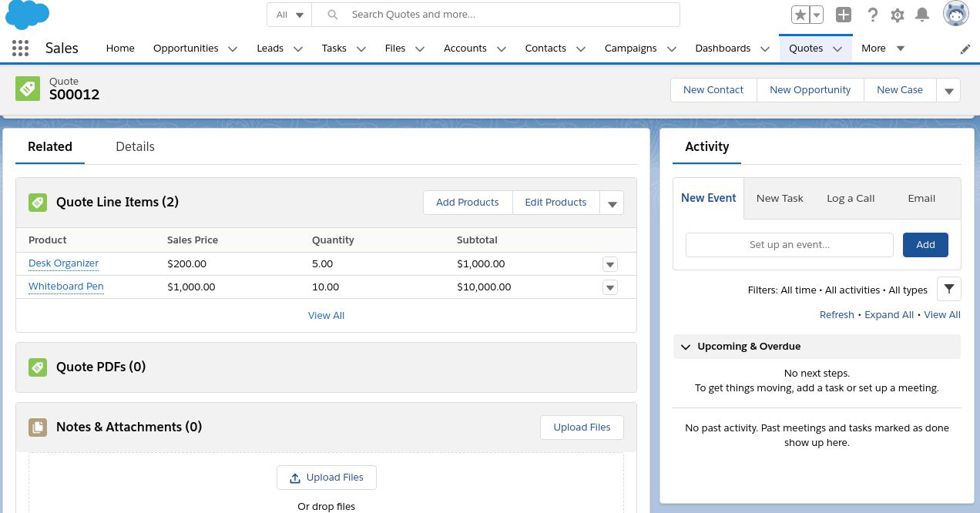The width and height of the screenshot is (980, 513).
Task: Open the App Launcher grid icon
Action: (21, 48)
